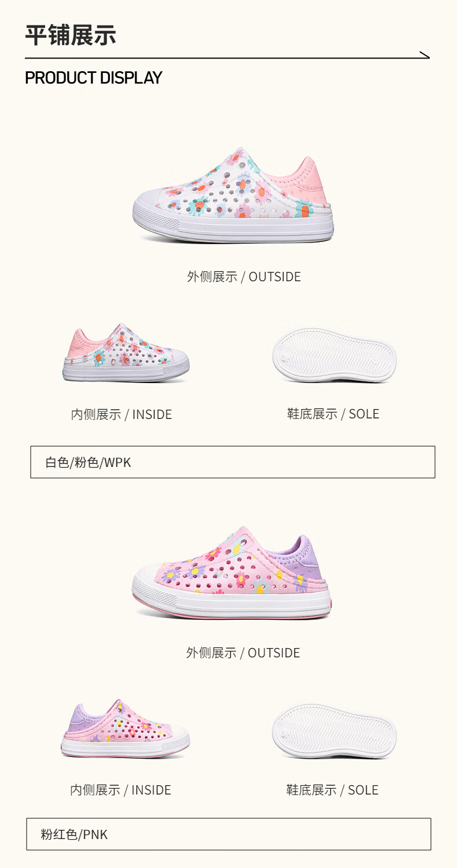Click the 白色/粉色/WPK color label box

(x=233, y=462)
